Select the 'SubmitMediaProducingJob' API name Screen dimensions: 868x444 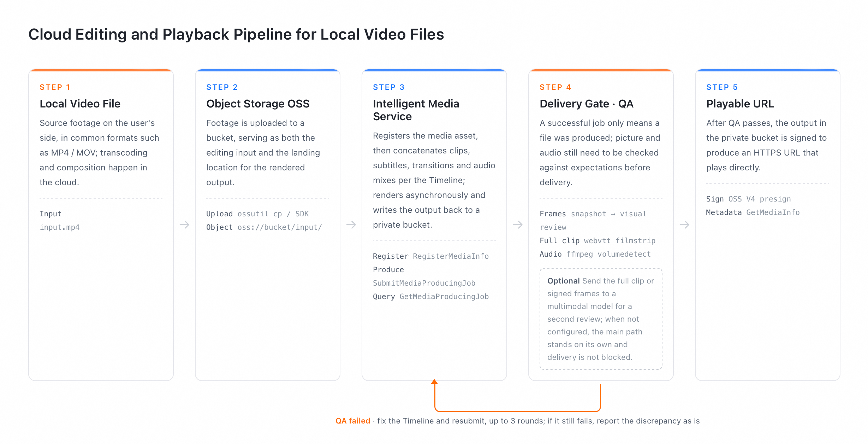(424, 283)
